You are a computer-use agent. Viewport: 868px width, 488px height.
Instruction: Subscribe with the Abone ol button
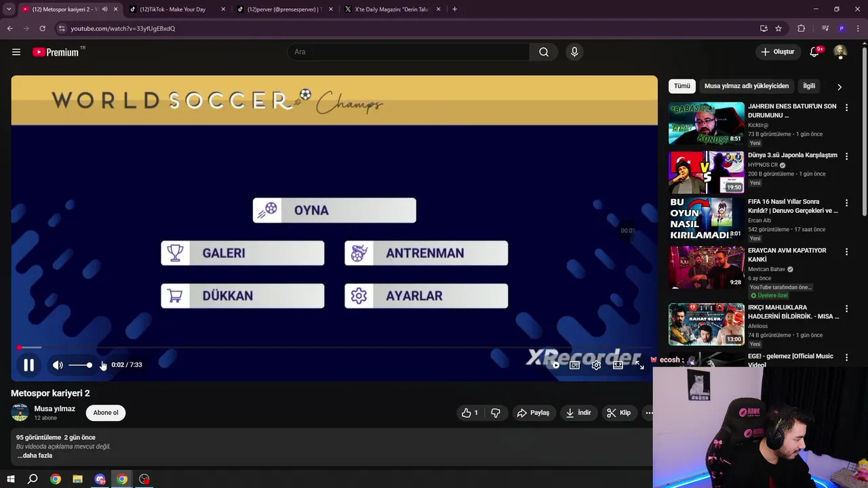coord(106,413)
